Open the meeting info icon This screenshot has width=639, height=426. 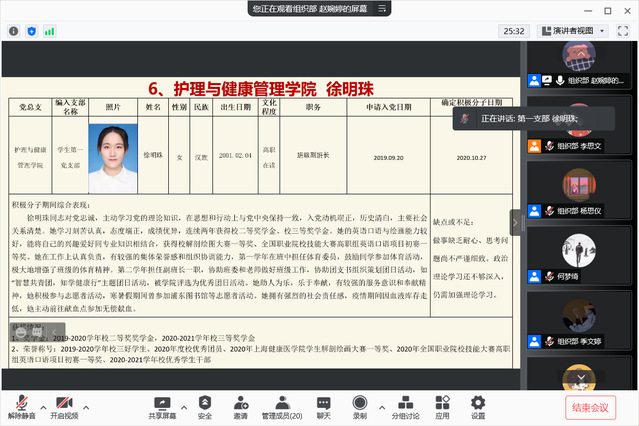click(x=14, y=31)
